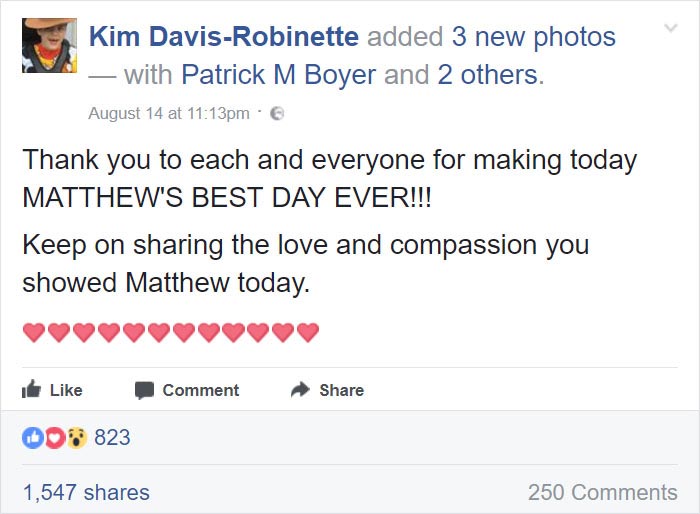Screen dimensions: 700x514
Task: Click the thumbs-up Like icon
Action: pyautogui.click(x=31, y=389)
